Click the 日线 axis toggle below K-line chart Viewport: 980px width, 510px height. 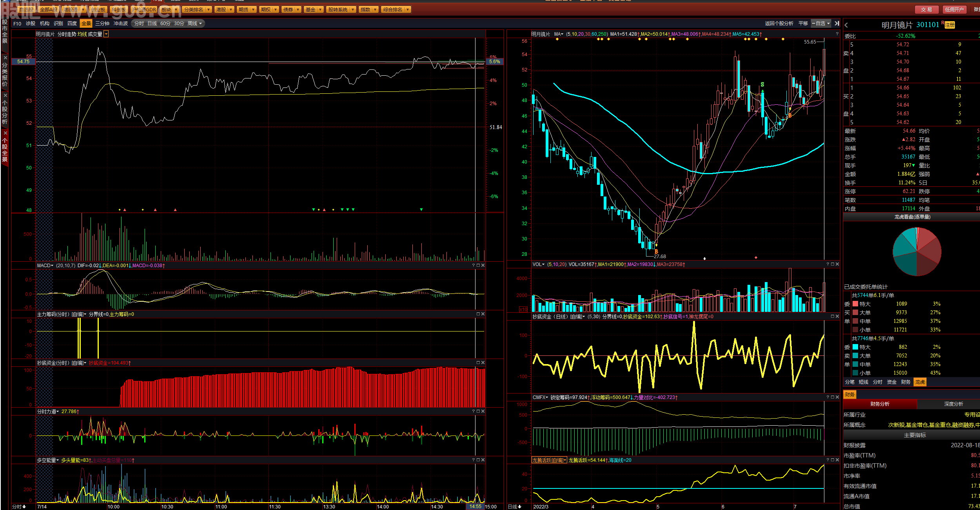[x=515, y=506]
